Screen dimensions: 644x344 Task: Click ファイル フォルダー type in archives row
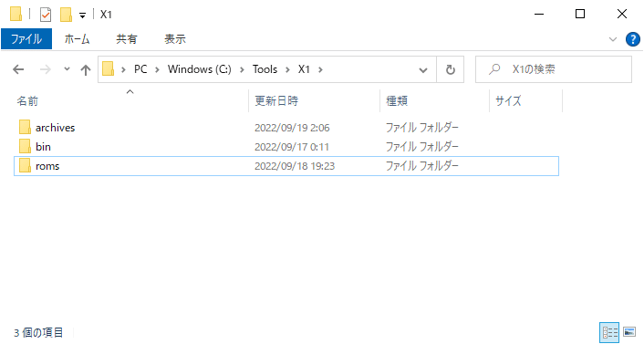click(x=421, y=128)
